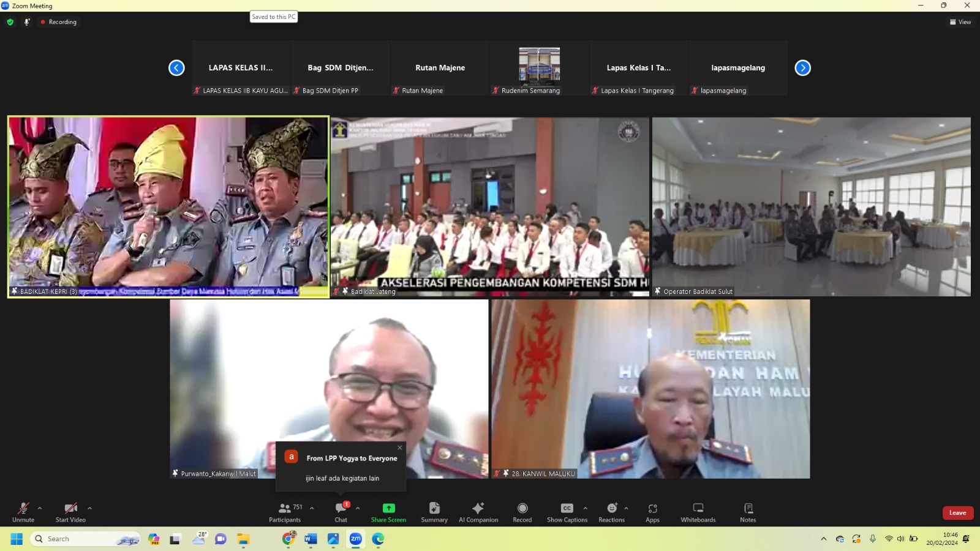Open the Whiteboards tool

698,512
